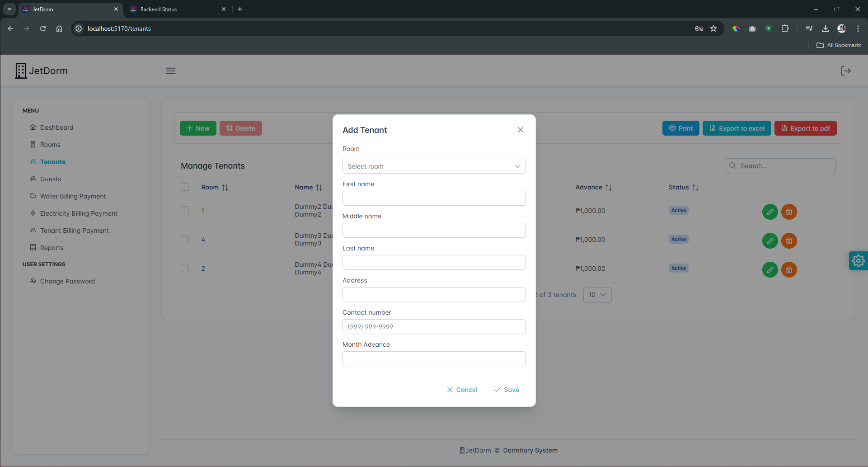The width and height of the screenshot is (868, 467).
Task: Open All Bookmarks folder
Action: tap(839, 45)
